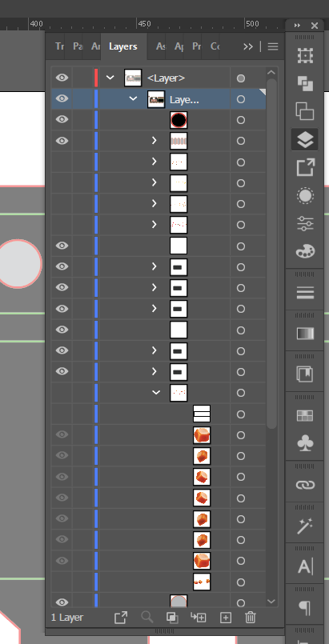Screen dimensions: 329x644
Task: Click Create New Sublayer icon
Action: coord(199,618)
